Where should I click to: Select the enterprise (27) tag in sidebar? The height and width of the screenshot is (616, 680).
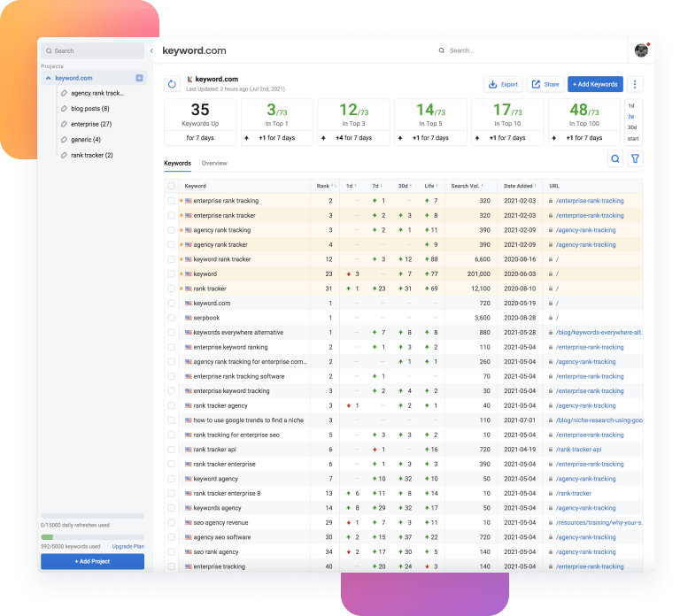[x=91, y=124]
